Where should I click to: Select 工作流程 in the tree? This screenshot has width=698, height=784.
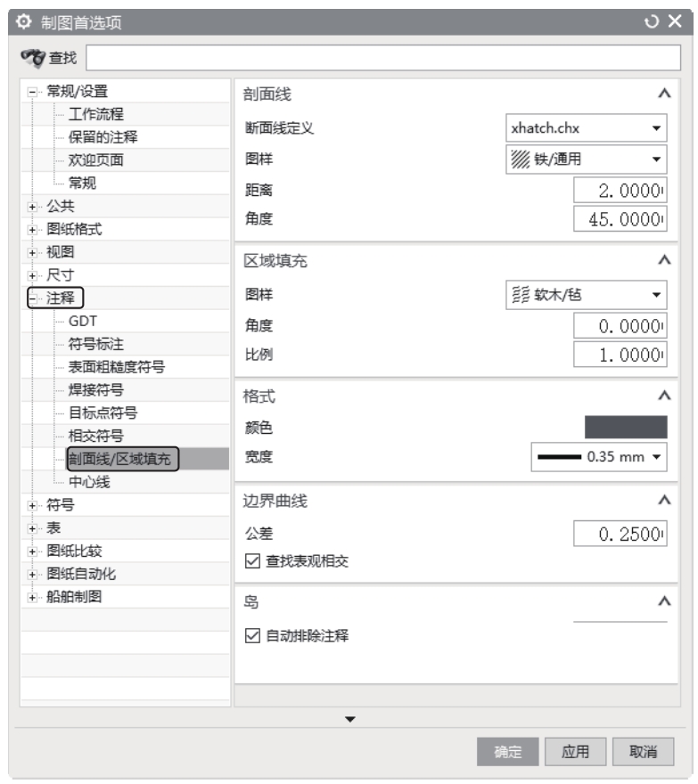tap(95, 114)
